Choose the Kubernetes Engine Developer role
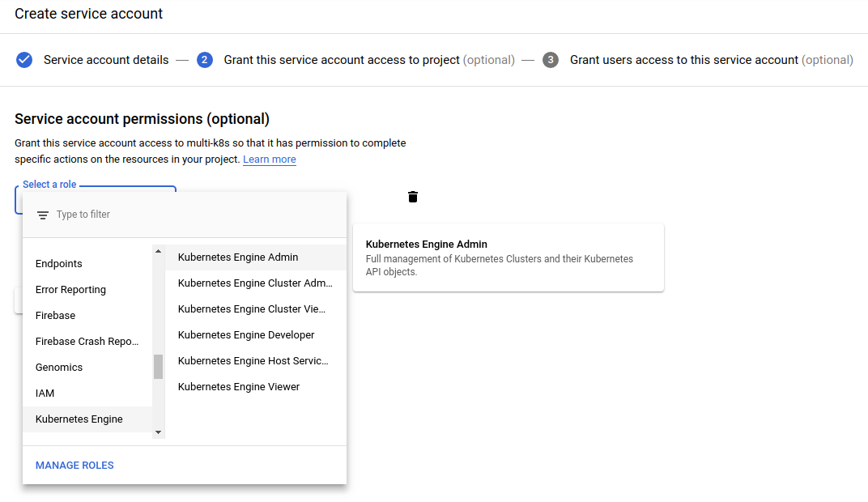Image resolution: width=868 pixels, height=502 pixels. 256,335
